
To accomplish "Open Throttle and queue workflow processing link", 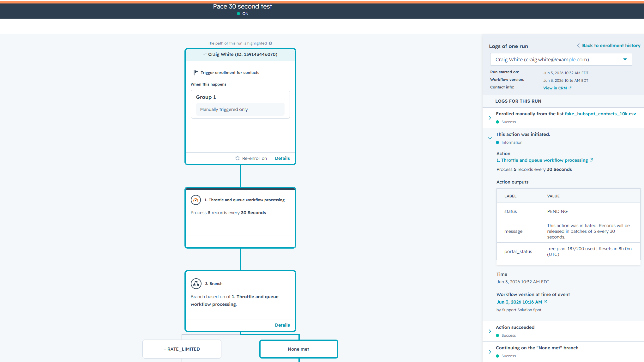I will click(x=542, y=160).
